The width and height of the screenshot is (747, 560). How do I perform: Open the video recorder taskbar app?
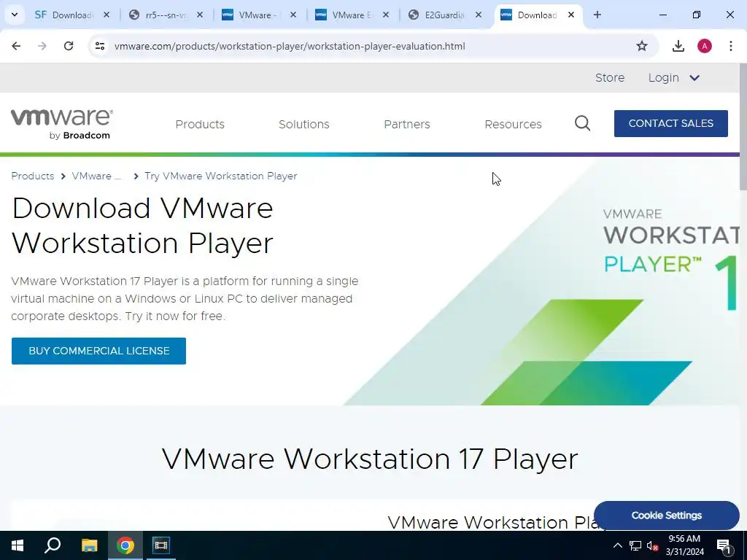pyautogui.click(x=161, y=545)
